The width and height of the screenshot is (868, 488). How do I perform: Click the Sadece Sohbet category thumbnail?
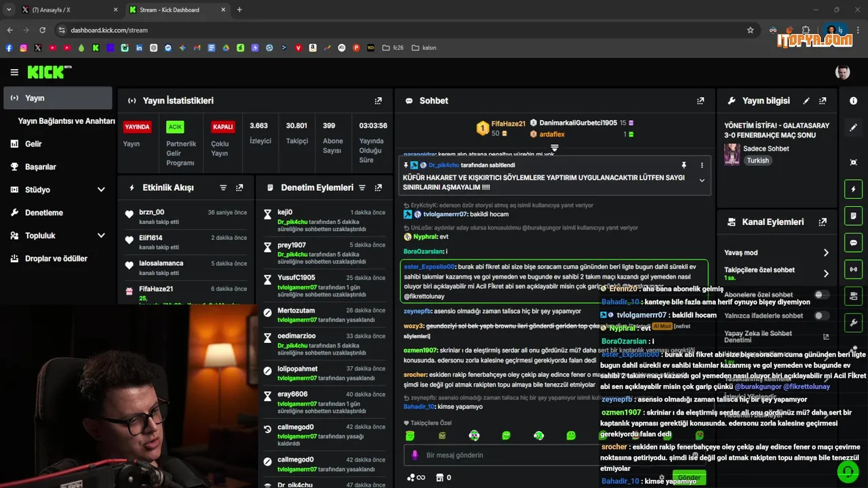pyautogui.click(x=732, y=155)
